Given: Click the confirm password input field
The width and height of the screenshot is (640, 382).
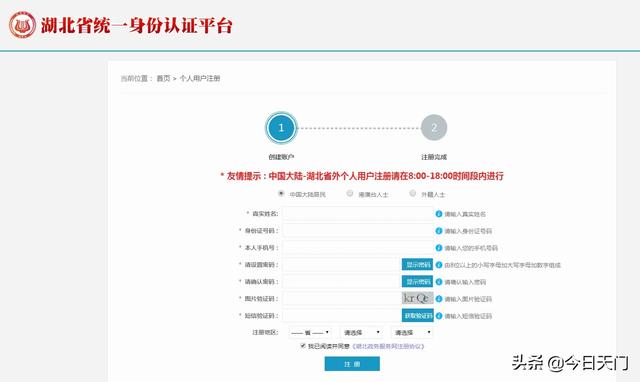Looking at the screenshot, I should (342, 282).
